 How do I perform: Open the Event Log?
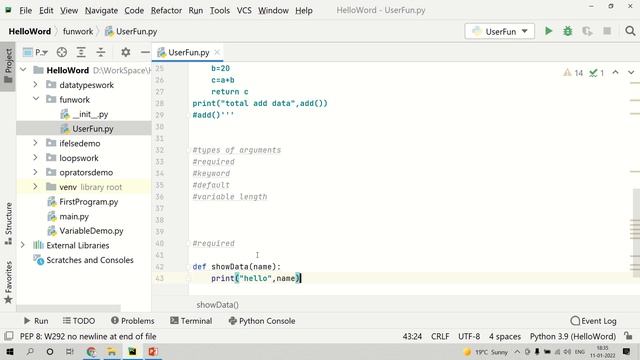(593, 321)
